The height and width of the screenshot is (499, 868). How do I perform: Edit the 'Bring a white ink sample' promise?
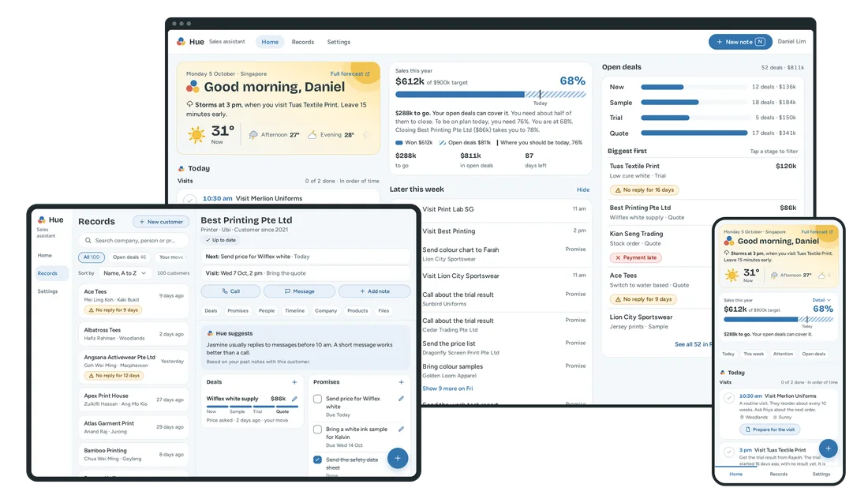pos(402,430)
